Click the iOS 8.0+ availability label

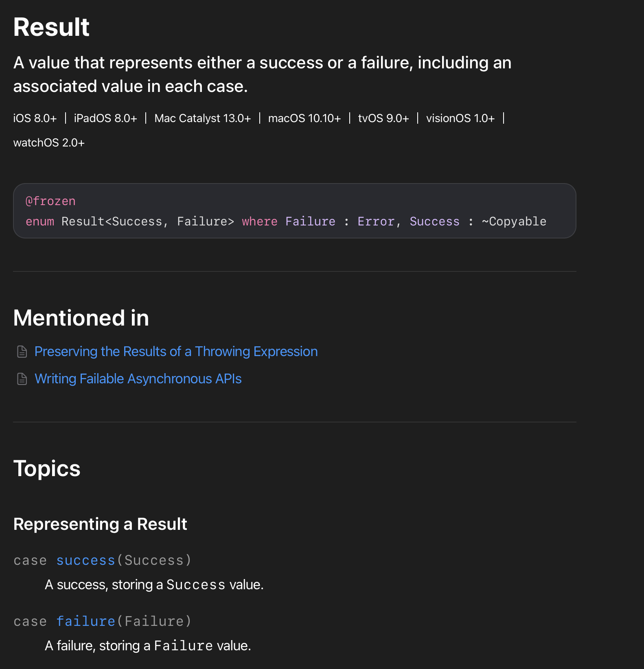pyautogui.click(x=35, y=118)
